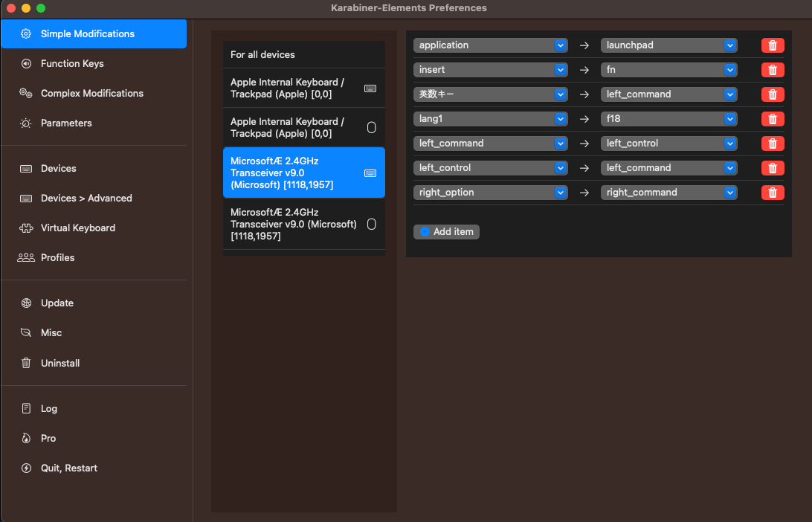Open the right_option source key dropdown
The height and width of the screenshot is (522, 812).
pos(490,193)
